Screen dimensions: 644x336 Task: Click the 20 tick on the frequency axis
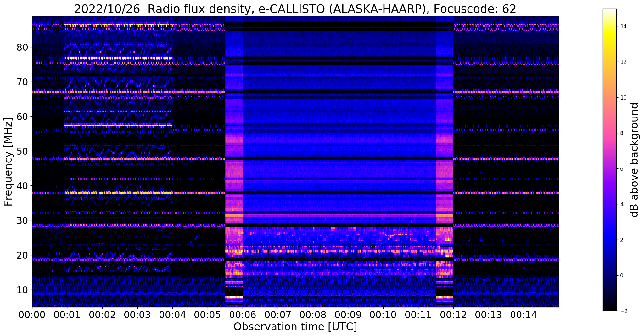pyautogui.click(x=22, y=255)
